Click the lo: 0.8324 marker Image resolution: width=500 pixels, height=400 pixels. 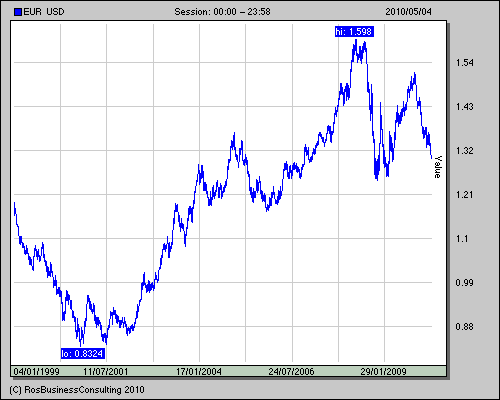click(x=83, y=353)
